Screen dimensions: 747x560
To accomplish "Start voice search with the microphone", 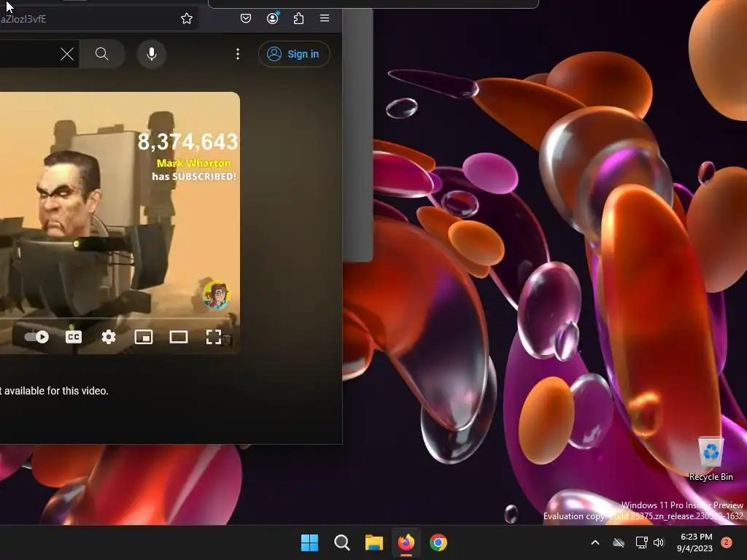I will [x=152, y=54].
